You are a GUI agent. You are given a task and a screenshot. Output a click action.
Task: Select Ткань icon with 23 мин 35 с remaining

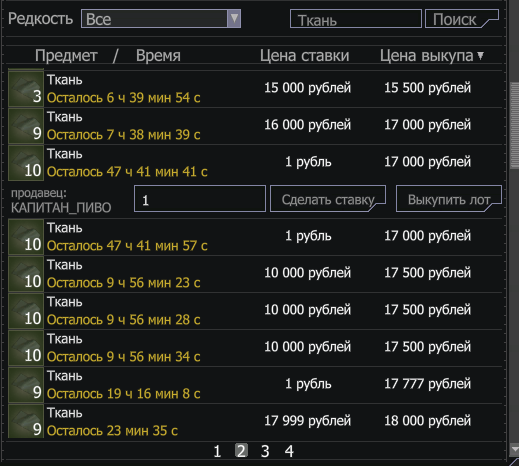click(26, 421)
